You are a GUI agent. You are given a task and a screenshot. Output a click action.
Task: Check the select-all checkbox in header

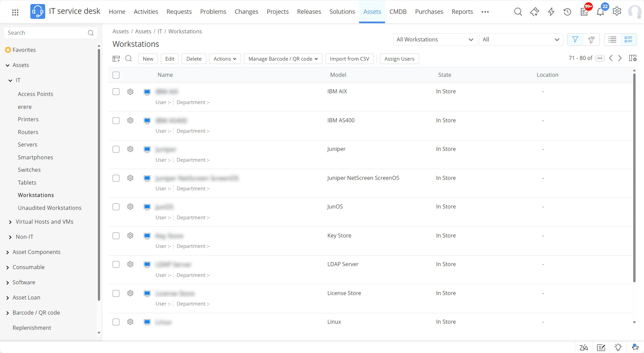[116, 75]
